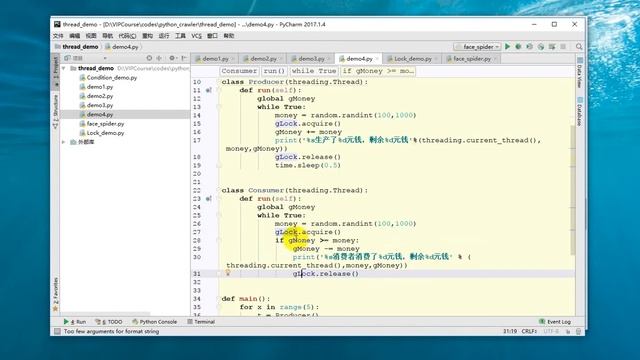Open the Terminal tool window
640x360 pixels.
click(x=201, y=322)
